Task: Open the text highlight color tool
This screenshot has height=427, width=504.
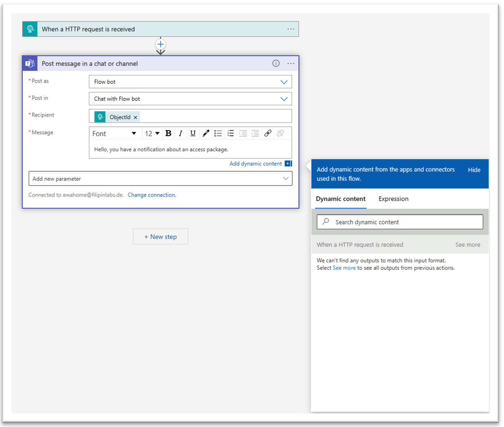Action: tap(206, 133)
